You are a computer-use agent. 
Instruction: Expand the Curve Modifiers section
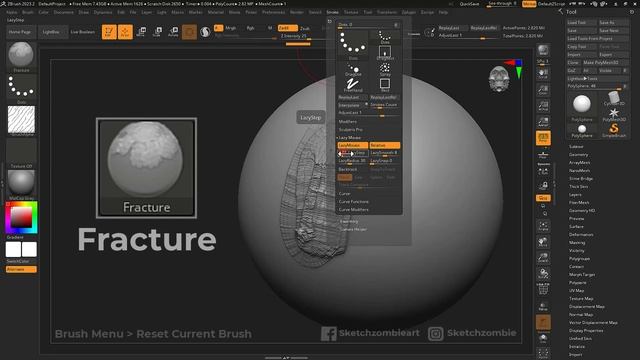[x=353, y=209]
